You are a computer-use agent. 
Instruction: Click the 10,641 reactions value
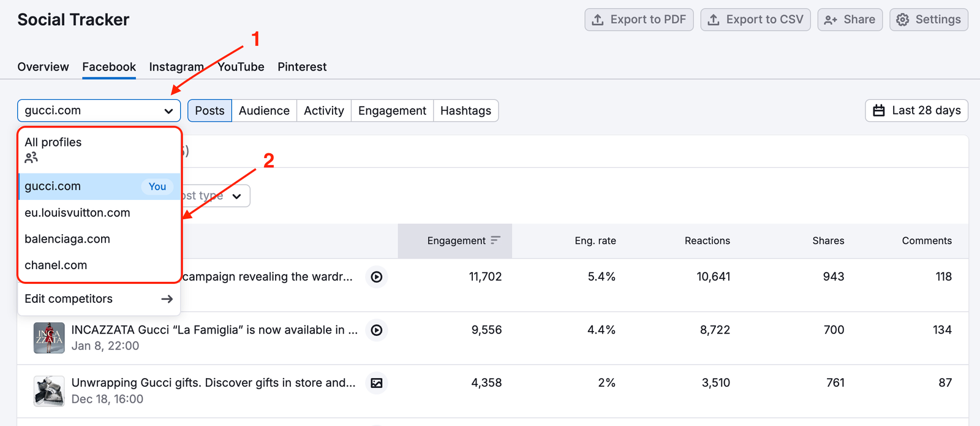pyautogui.click(x=714, y=276)
